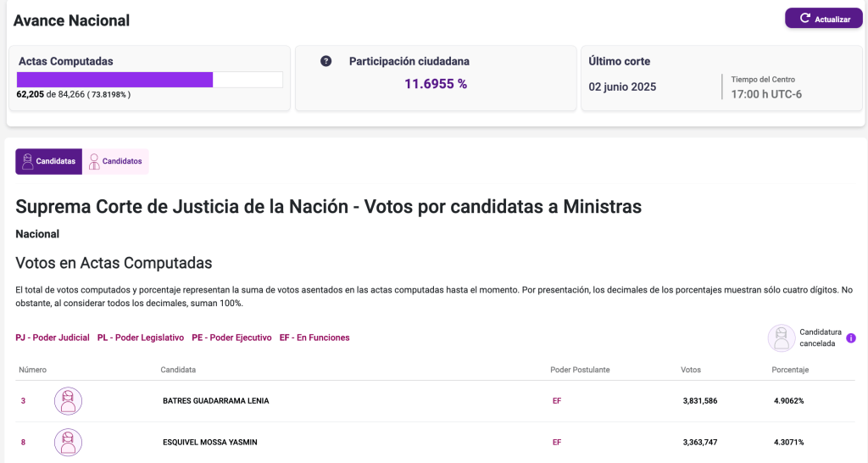The image size is (868, 463).
Task: Click EF - En Funciones legend label
Action: coord(314,337)
